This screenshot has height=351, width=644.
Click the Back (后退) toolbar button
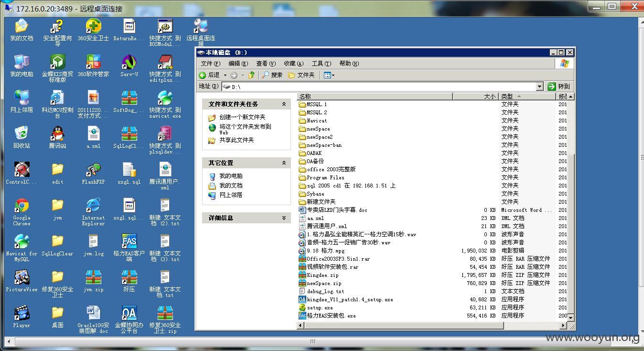[x=210, y=75]
